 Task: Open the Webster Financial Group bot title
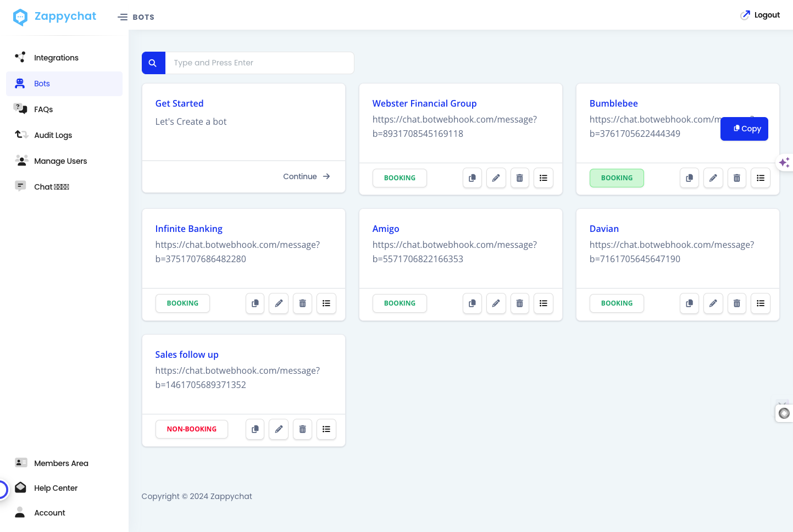[425, 103]
